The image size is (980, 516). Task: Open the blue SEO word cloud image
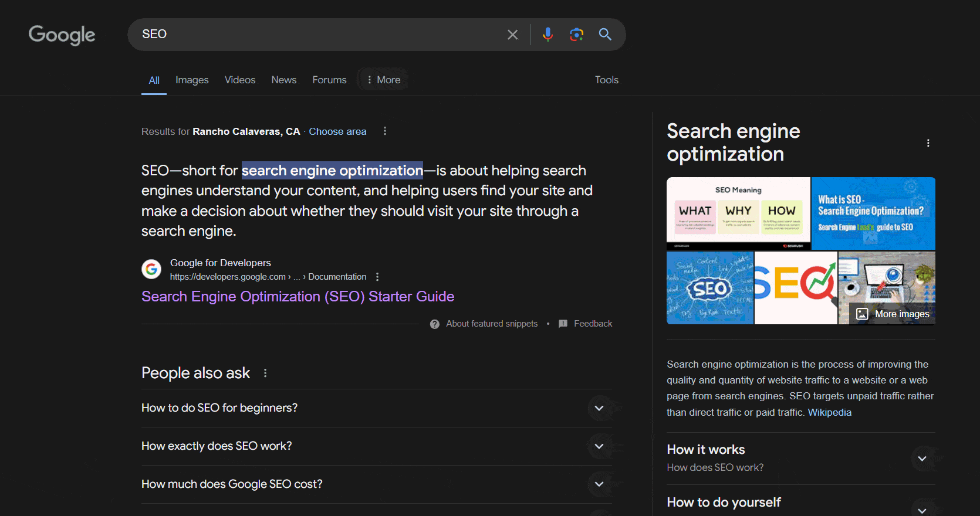click(x=710, y=288)
